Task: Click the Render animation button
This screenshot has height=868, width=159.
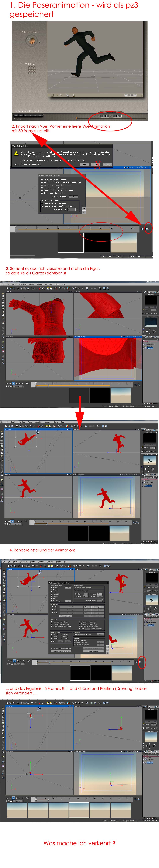Action: click(x=93, y=651)
